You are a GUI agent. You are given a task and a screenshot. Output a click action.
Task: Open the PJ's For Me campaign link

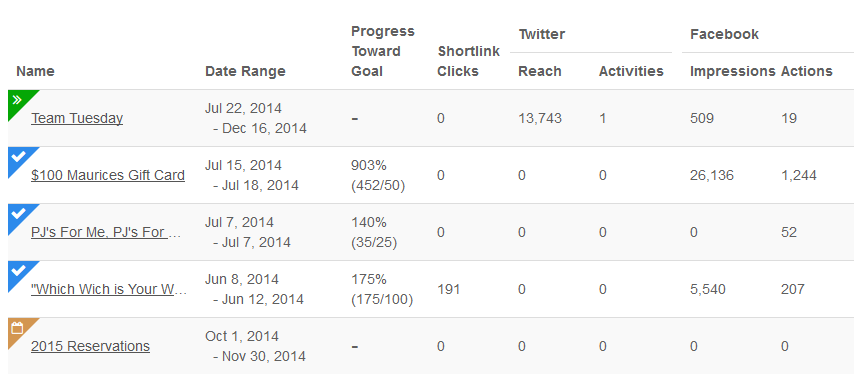(x=106, y=233)
